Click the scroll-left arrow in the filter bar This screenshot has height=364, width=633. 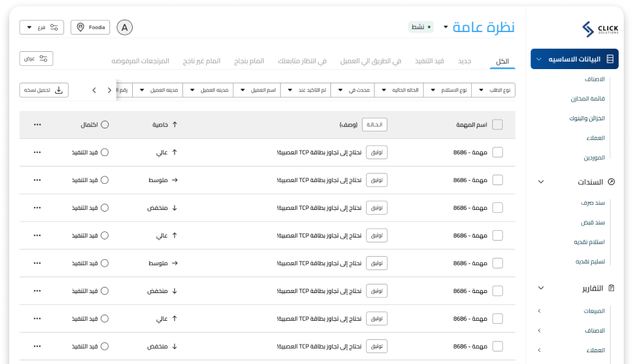(x=94, y=90)
